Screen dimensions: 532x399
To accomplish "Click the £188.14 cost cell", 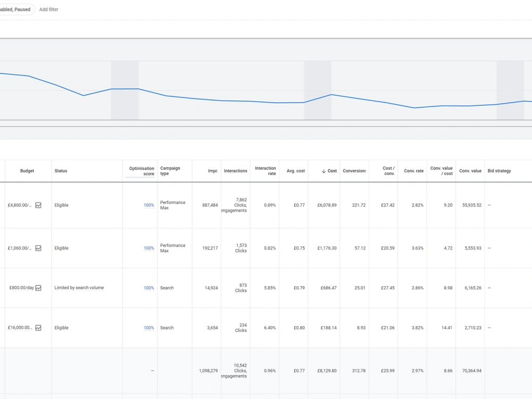I will [x=328, y=328].
